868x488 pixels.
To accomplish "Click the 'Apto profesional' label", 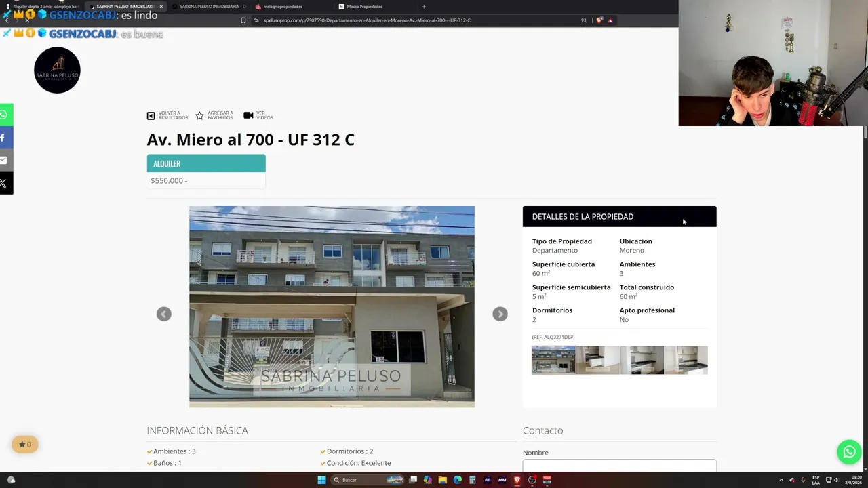I will pos(647,310).
